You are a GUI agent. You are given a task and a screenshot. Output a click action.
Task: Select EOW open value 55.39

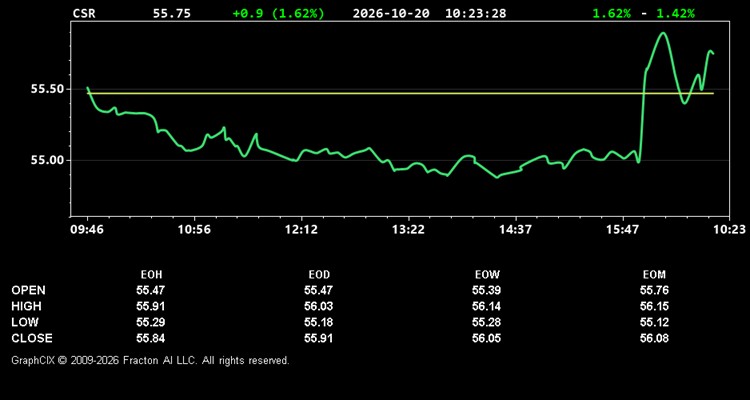click(x=486, y=290)
